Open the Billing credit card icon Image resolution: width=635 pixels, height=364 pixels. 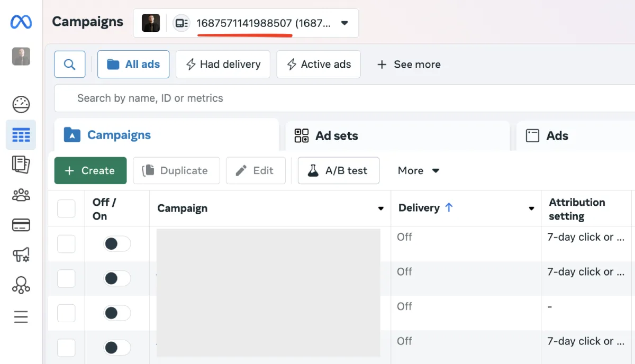[x=21, y=225]
